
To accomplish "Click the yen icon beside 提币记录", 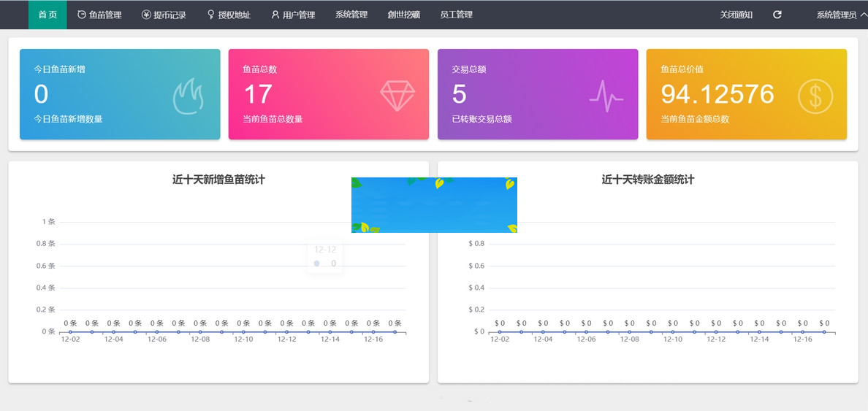I will coord(146,15).
